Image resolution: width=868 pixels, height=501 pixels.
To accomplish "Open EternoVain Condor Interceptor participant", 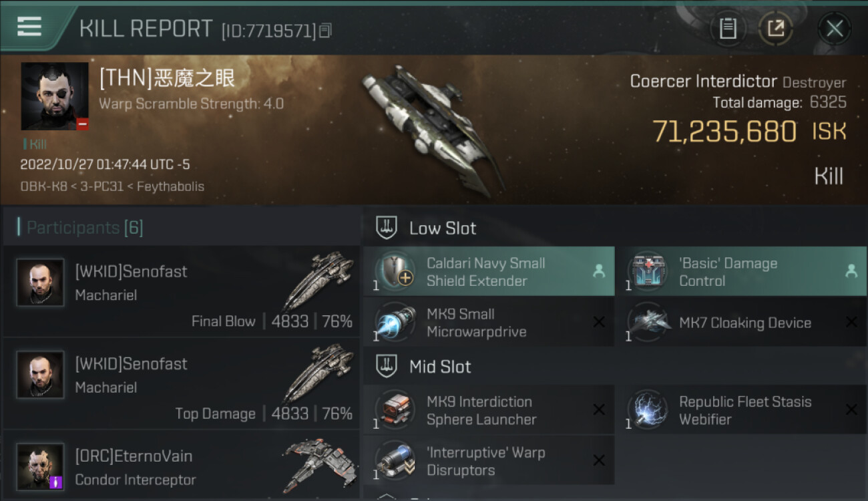I will [x=181, y=466].
